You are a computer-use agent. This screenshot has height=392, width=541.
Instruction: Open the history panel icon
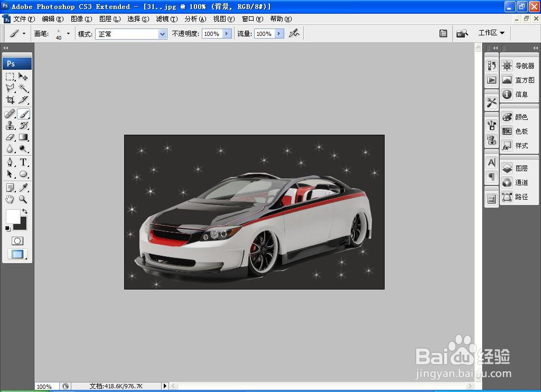coord(492,66)
